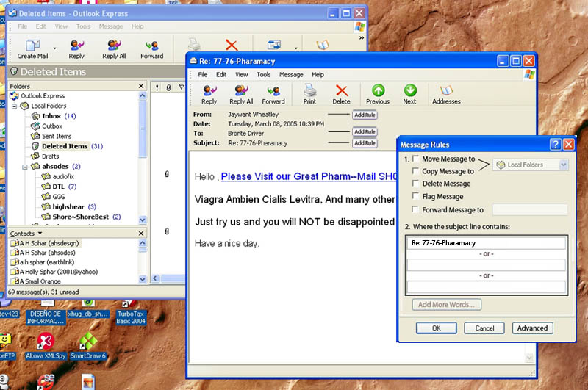
Task: Check Move Message to
Action: point(415,159)
